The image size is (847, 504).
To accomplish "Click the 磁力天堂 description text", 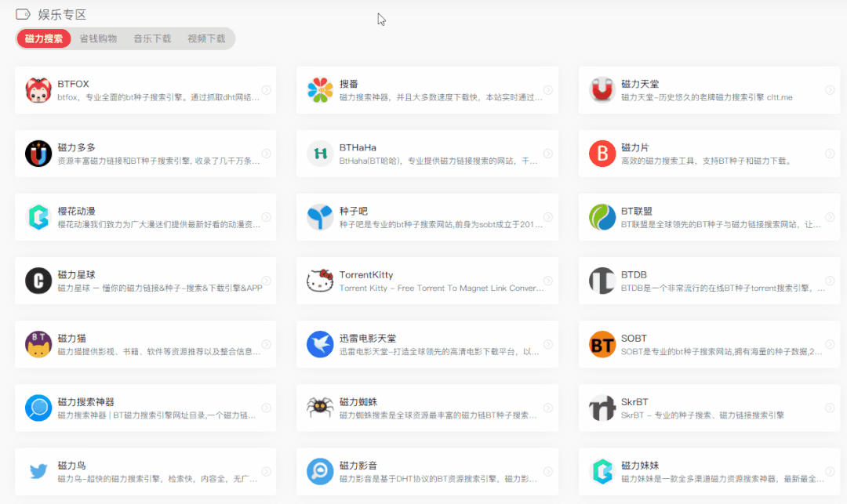I will [x=707, y=98].
